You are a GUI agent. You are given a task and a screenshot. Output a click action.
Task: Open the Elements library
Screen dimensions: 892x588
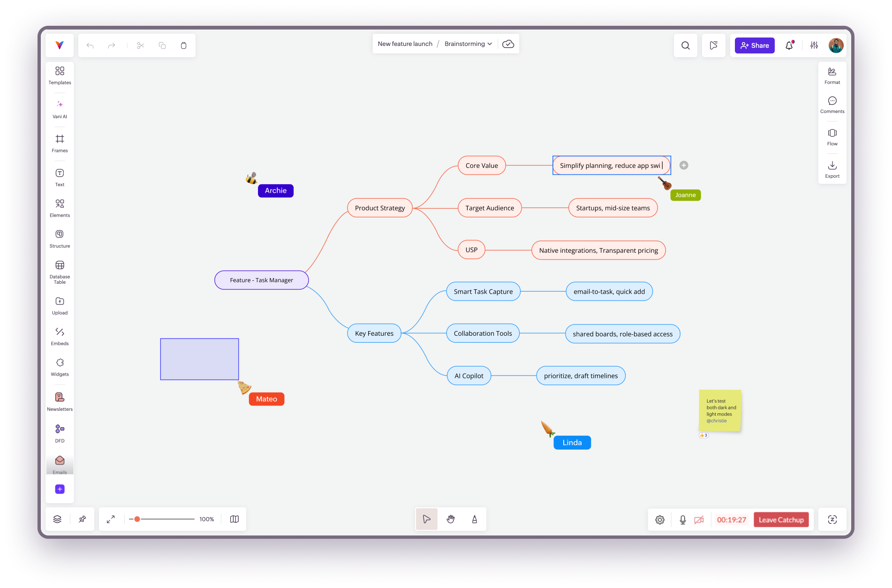coord(60,208)
